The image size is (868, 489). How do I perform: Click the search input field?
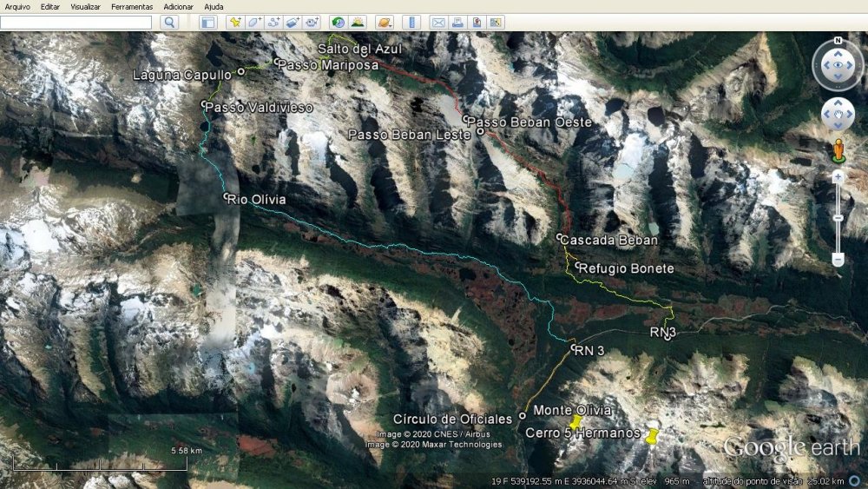click(76, 23)
